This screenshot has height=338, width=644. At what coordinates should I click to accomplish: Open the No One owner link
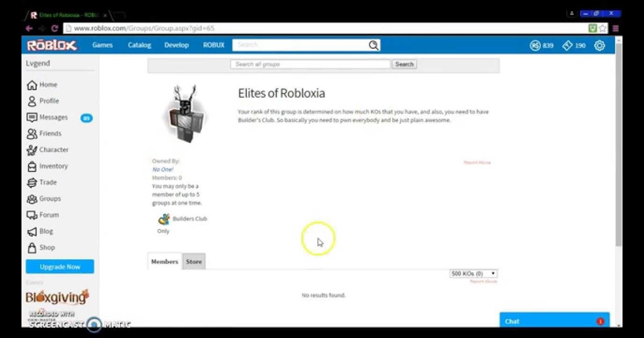point(163,169)
